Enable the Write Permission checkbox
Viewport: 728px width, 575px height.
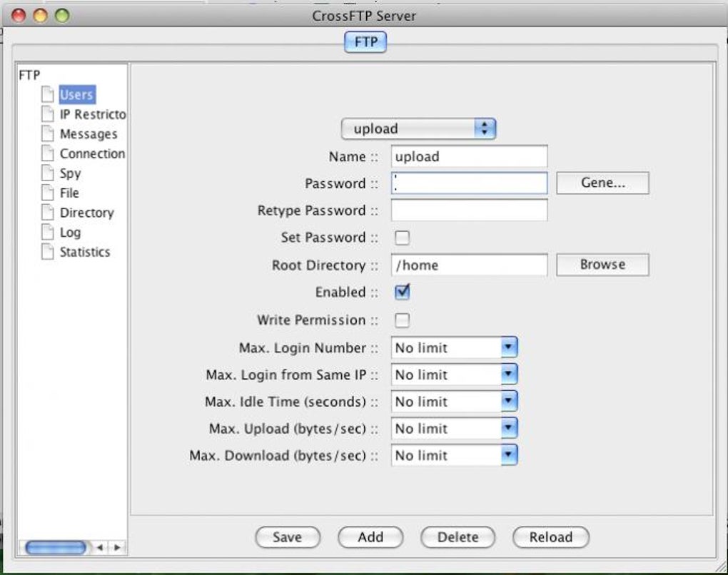[402, 320]
